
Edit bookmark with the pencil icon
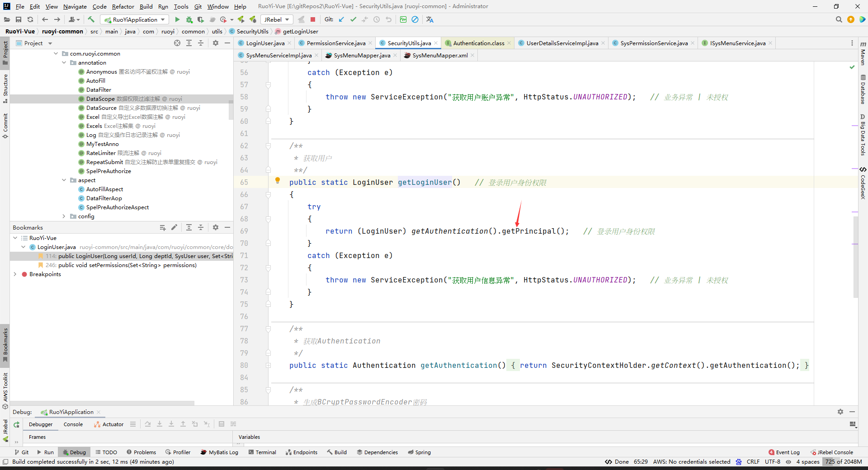click(174, 227)
